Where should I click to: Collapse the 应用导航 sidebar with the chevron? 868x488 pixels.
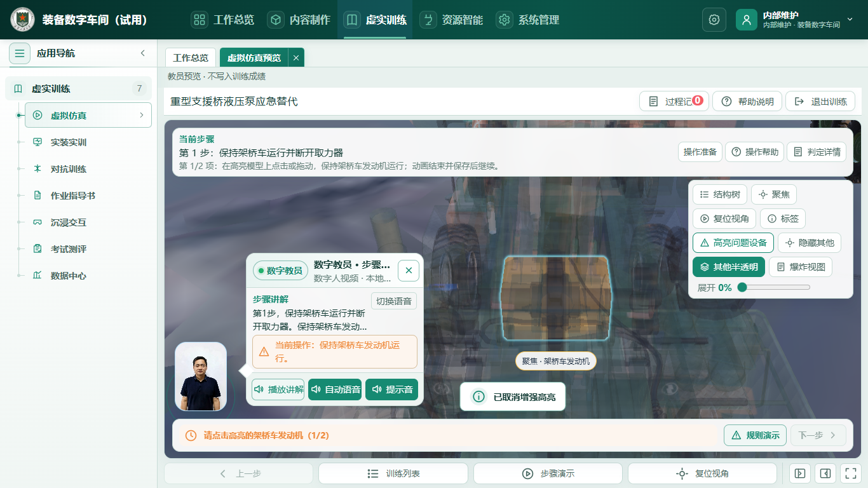tap(143, 53)
